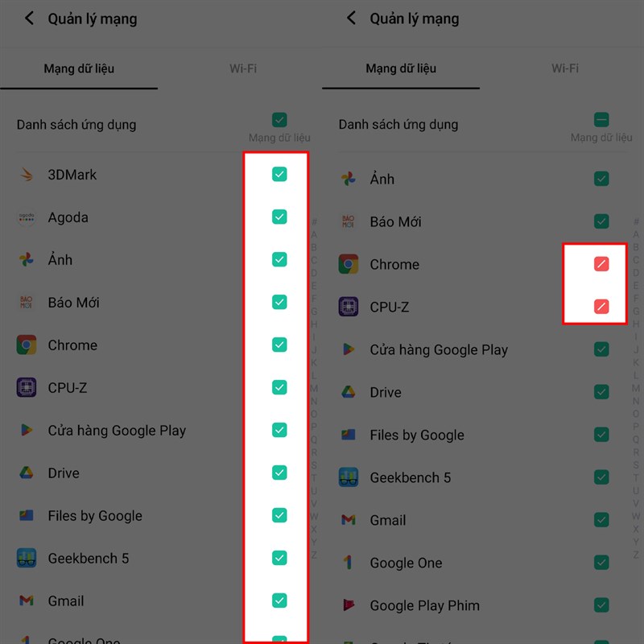Select the Agoda app icon
The width and height of the screenshot is (644, 644).
click(x=27, y=217)
